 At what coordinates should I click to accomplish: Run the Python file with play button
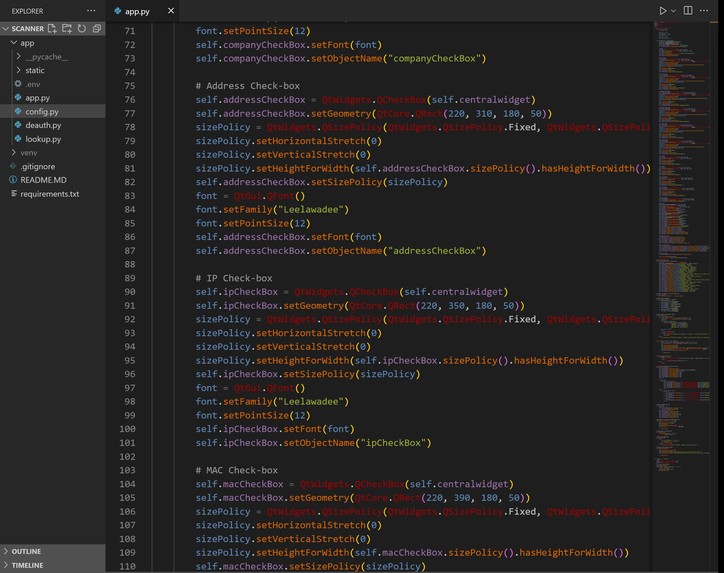(662, 11)
